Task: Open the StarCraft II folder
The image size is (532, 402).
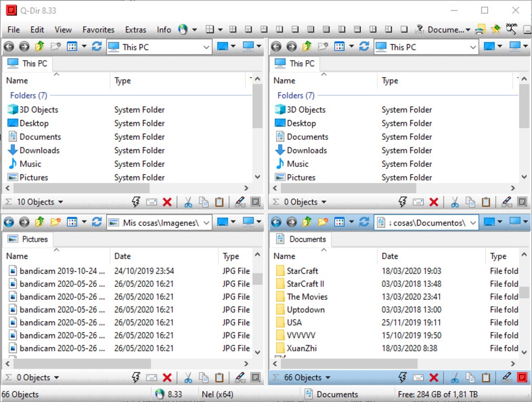Action: [305, 284]
